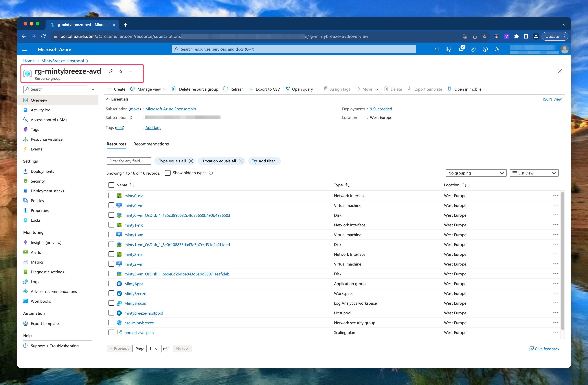Expand the Manage view dropdown

pos(149,89)
